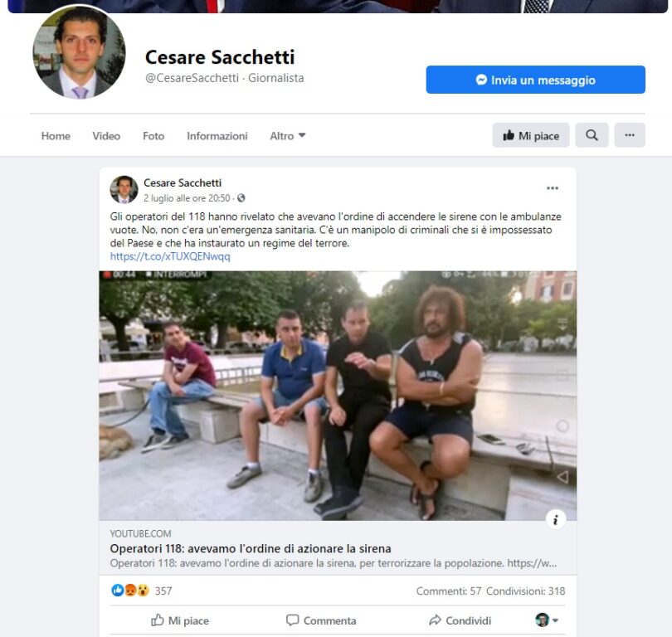This screenshot has width=672, height=637.
Task: Open the Informazioni tab
Action: tap(217, 136)
